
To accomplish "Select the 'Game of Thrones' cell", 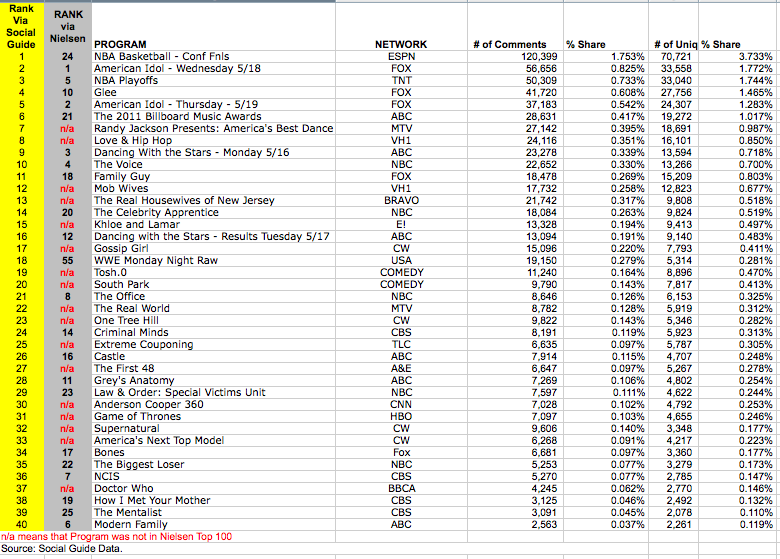I will pyautogui.click(x=213, y=416).
